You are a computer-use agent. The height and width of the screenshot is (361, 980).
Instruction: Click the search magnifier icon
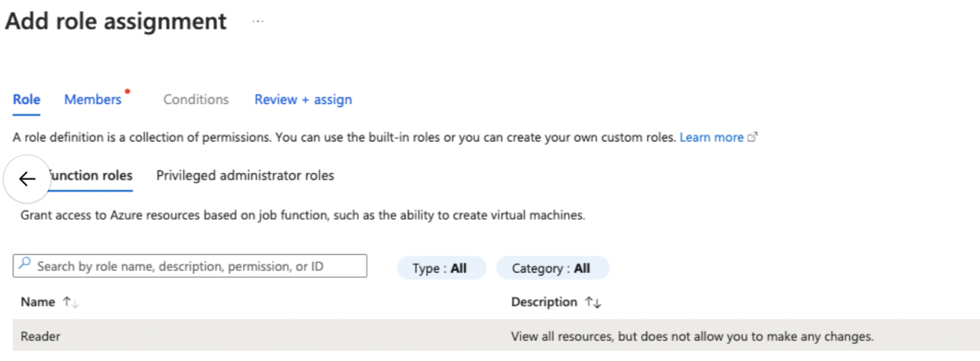(x=25, y=264)
